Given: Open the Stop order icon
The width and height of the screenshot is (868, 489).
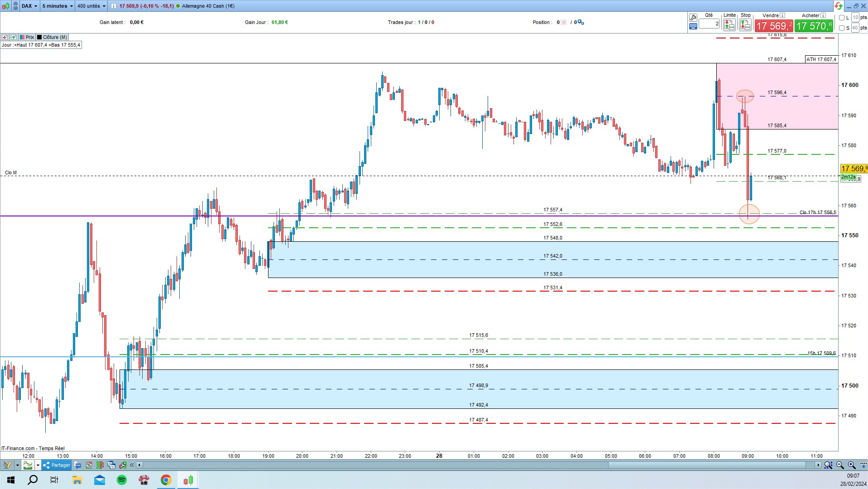Looking at the screenshot, I should pyautogui.click(x=745, y=25).
